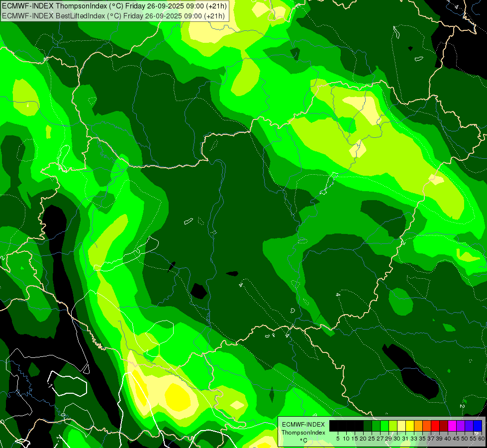This screenshot has width=487, height=448.
Task: Click the dark red legend swatch (39–40)
Action: [444, 426]
